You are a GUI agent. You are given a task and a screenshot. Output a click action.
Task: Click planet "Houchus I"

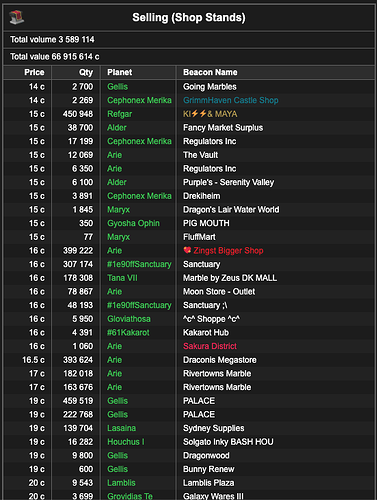pos(126,442)
